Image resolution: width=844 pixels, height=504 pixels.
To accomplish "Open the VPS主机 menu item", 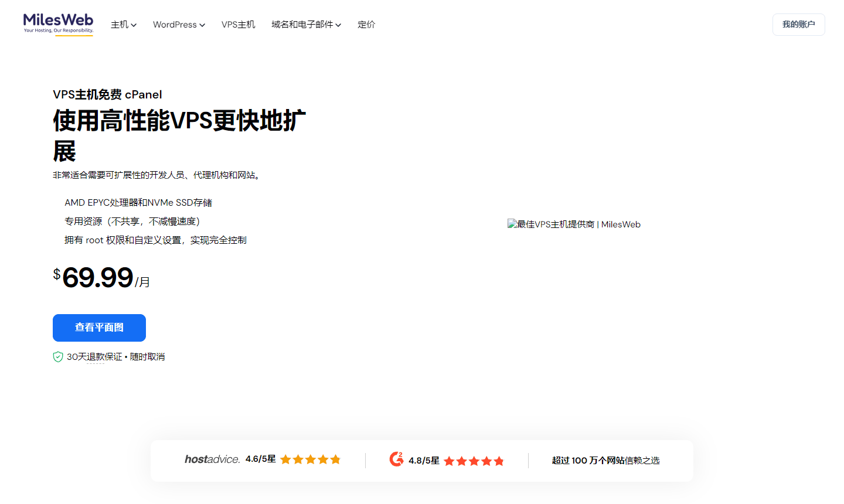I will (x=238, y=25).
